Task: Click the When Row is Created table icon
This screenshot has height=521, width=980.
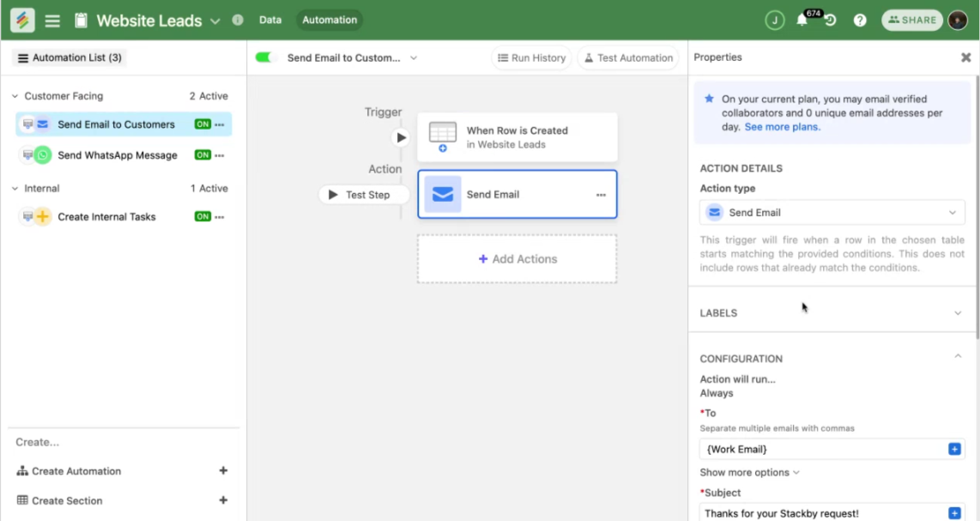Action: point(443,137)
